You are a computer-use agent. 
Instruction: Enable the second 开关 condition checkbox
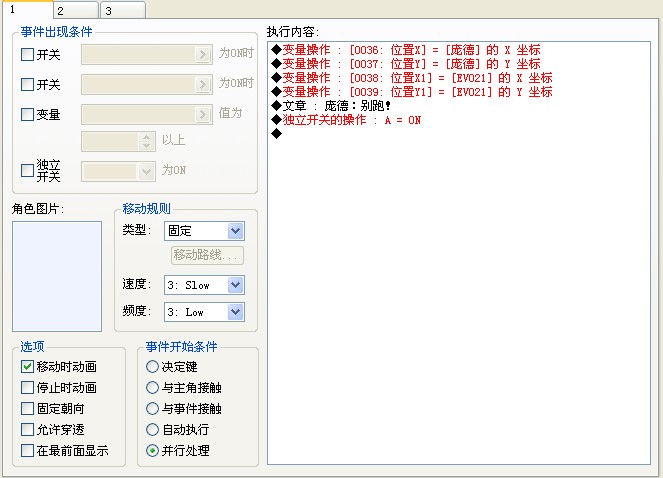27,84
